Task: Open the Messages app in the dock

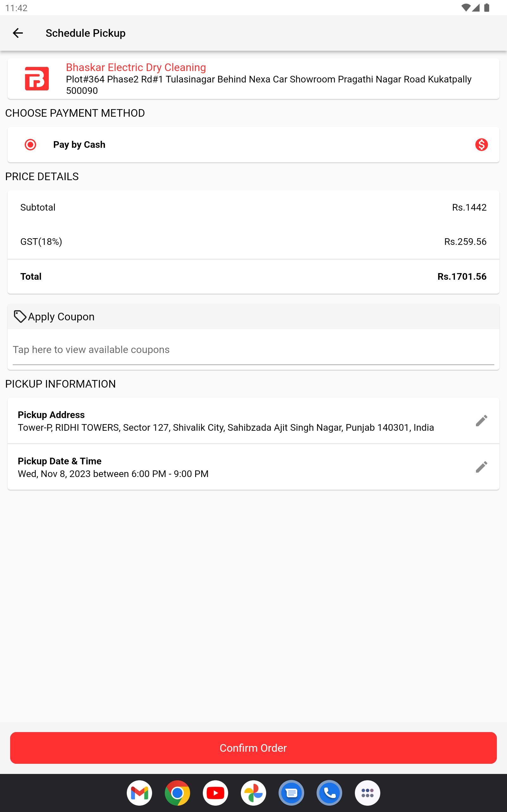Action: (292, 793)
